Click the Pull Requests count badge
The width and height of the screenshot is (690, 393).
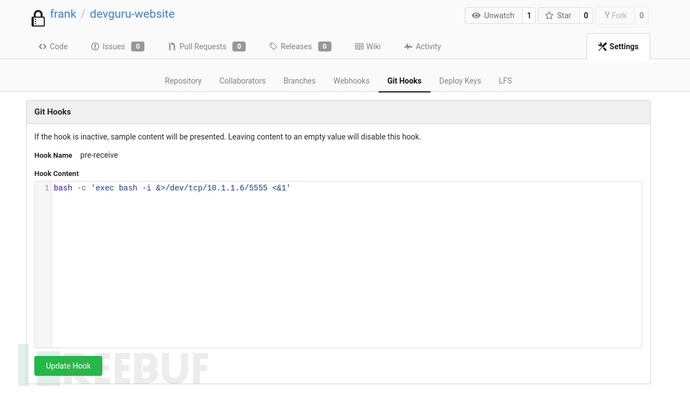[x=239, y=47]
